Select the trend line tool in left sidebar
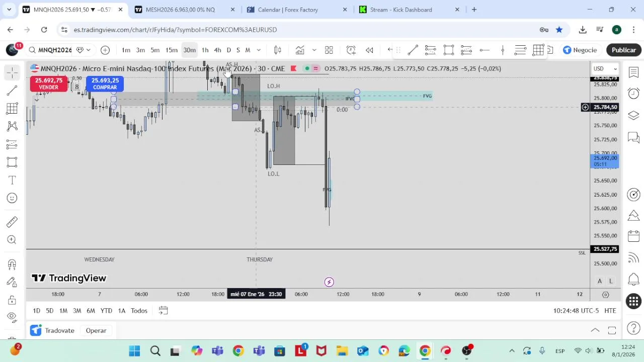 point(12,90)
